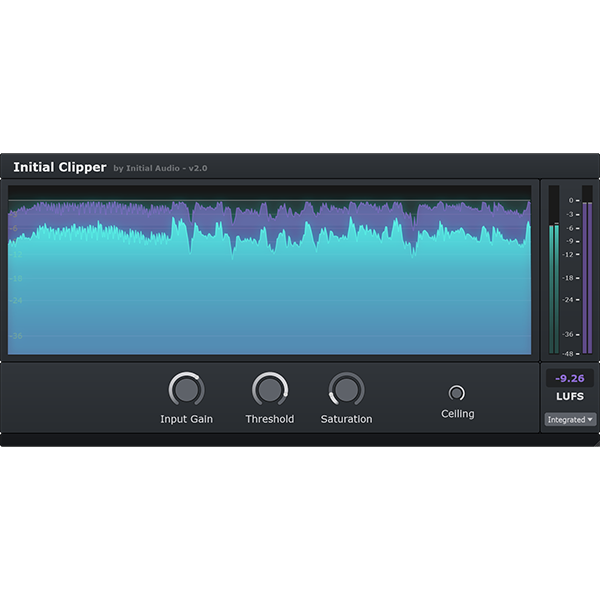Click the -9.26 LUFS readout
Image resolution: width=600 pixels, height=600 pixels.
point(570,379)
